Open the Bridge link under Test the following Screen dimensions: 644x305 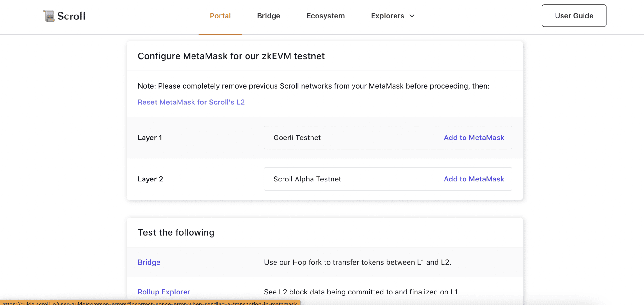(149, 262)
